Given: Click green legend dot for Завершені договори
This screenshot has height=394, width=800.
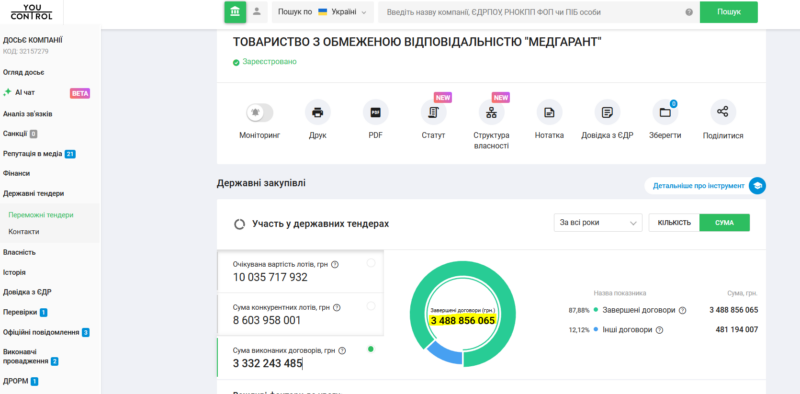Looking at the screenshot, I should tap(596, 310).
